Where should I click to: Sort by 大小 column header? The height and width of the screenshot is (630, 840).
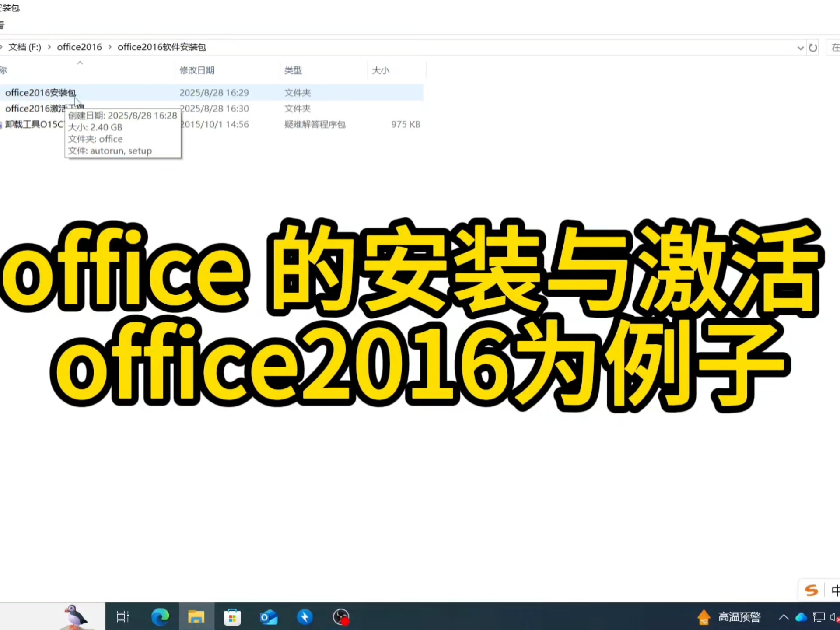(381, 70)
